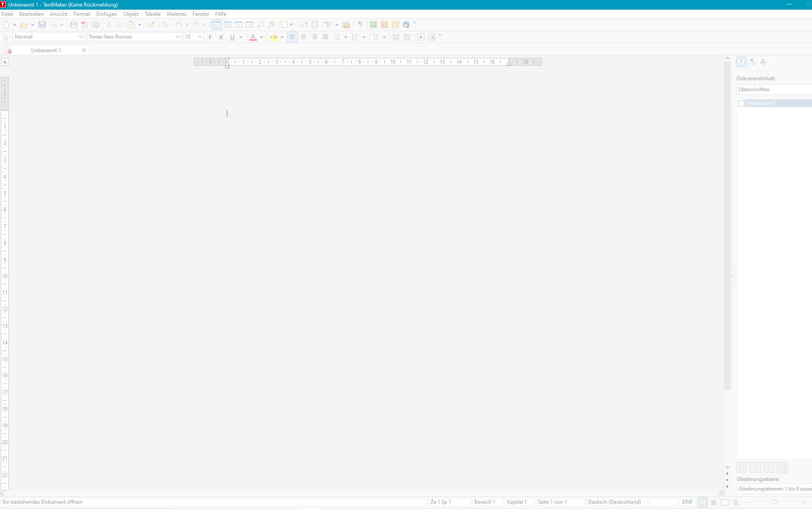Click the tab stop type selector on ruler
This screenshot has height=509, width=812.
pos(5,62)
